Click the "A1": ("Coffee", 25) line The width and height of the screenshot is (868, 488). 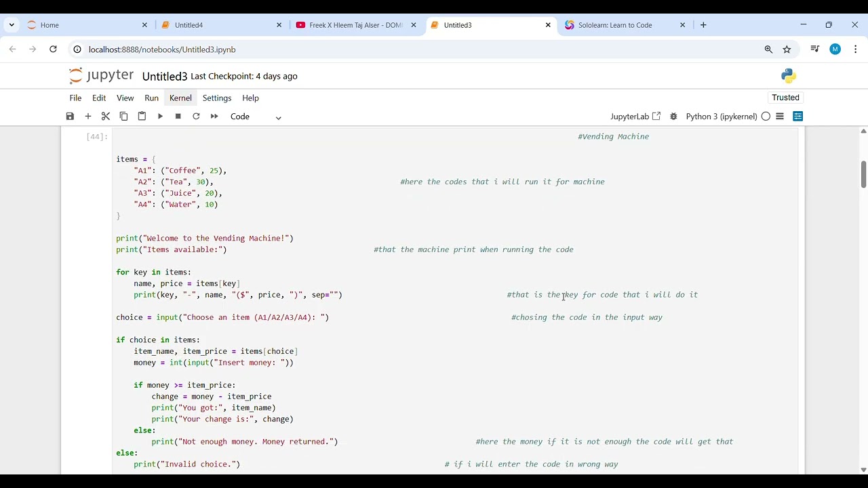[180, 171]
